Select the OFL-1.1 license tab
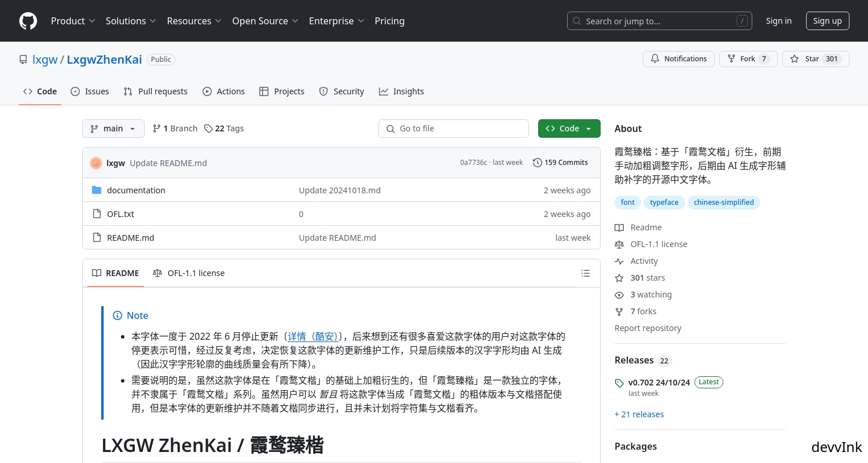The height and width of the screenshot is (463, 868). 189,273
